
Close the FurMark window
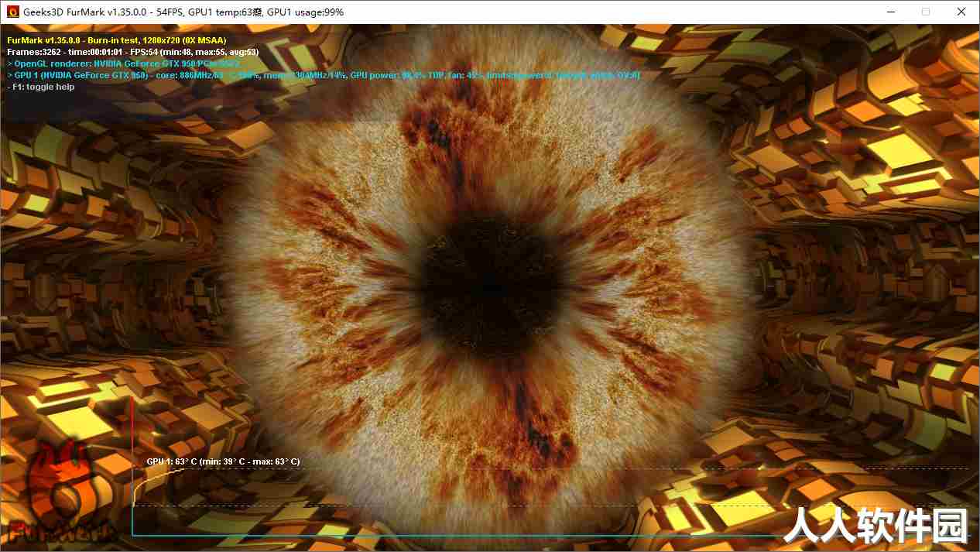click(961, 12)
